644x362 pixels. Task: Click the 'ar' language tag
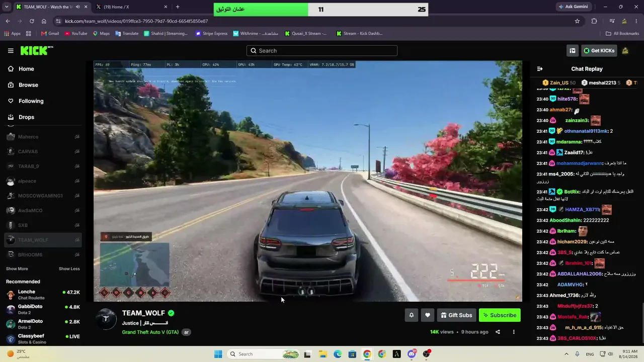[187, 332]
